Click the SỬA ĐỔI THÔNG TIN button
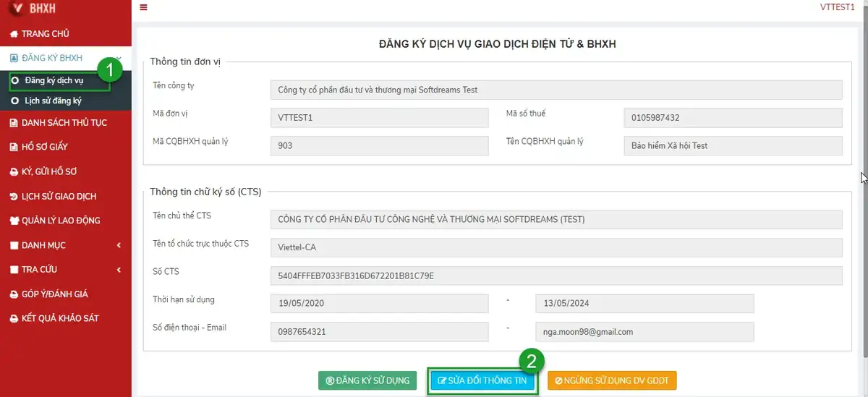Viewport: 868px width, 397px height. pyautogui.click(x=482, y=381)
